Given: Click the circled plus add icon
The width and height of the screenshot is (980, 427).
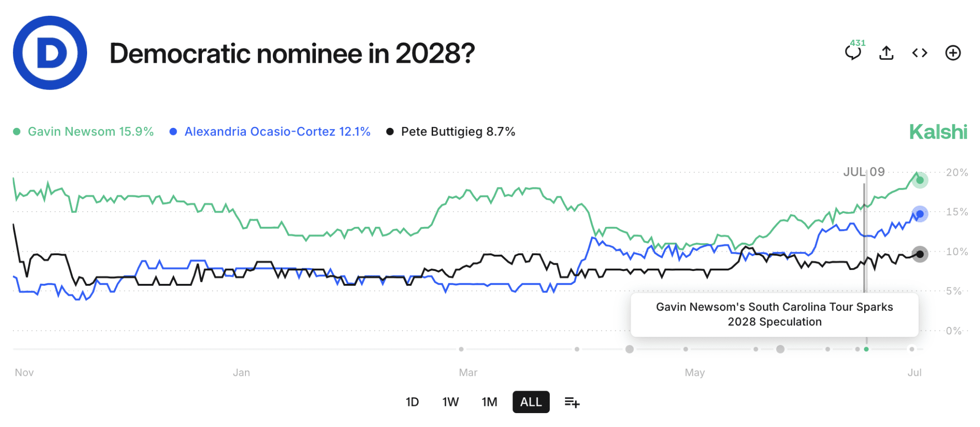Looking at the screenshot, I should [x=953, y=53].
